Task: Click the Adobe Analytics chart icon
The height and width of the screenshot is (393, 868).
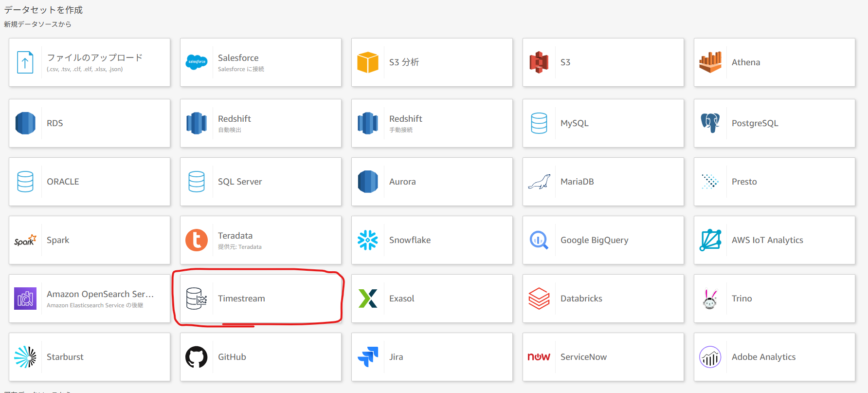Action: point(710,357)
